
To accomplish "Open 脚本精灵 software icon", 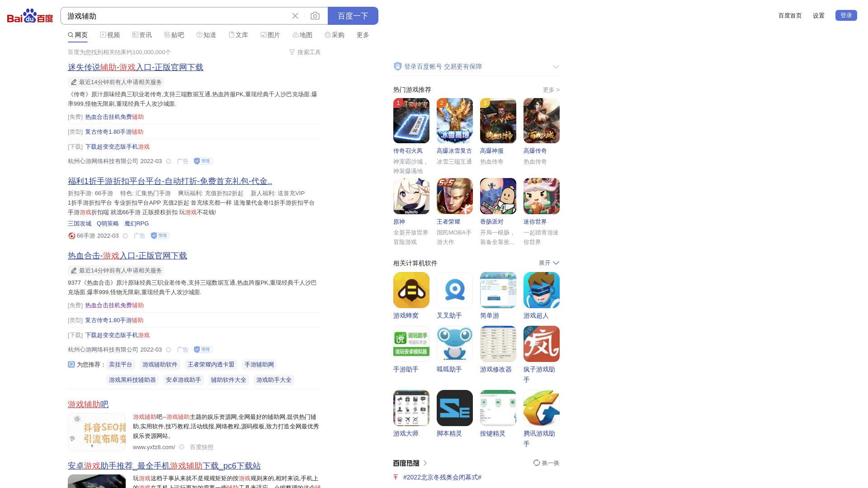I will [x=455, y=408].
